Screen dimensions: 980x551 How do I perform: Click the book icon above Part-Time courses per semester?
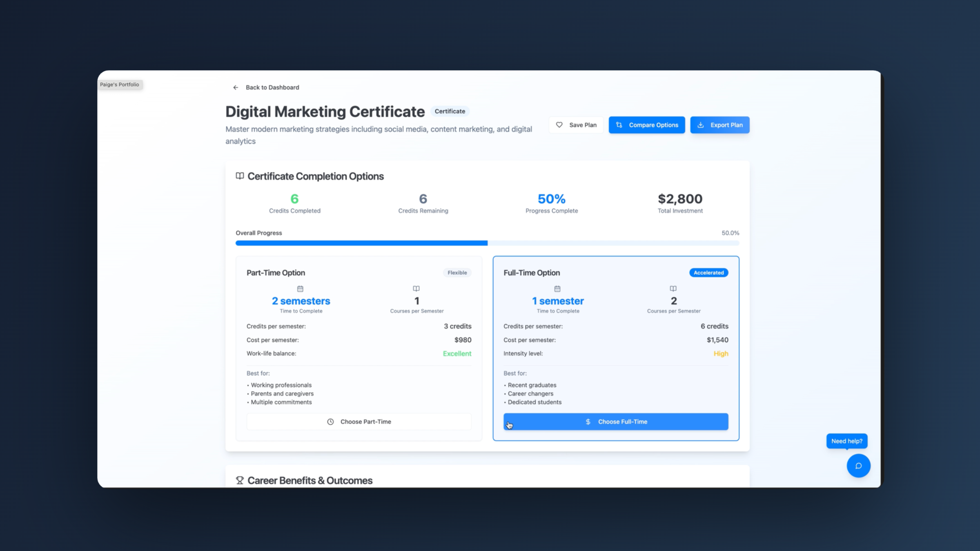[x=416, y=289]
